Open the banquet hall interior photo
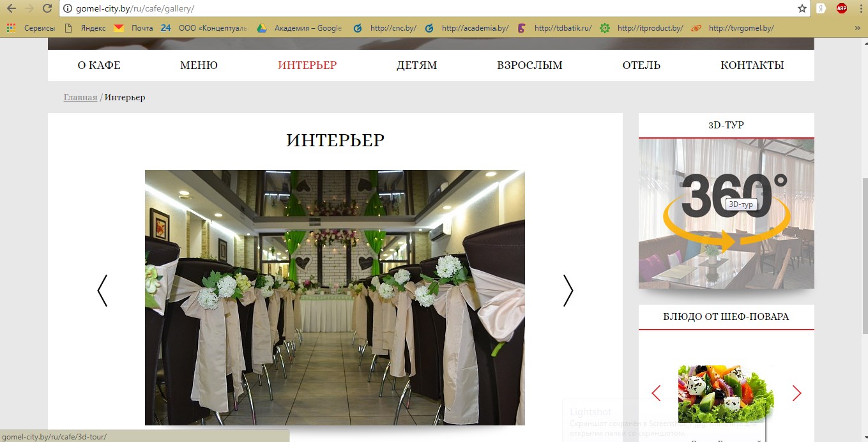The height and width of the screenshot is (442, 868). (x=335, y=298)
